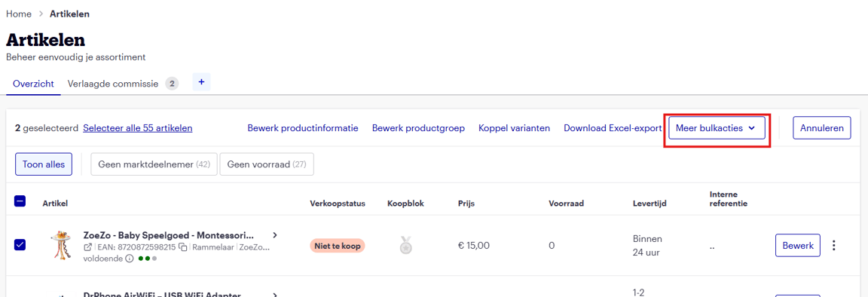Switch to Verlaagde commissie tab
Viewport: 868px width, 297px height.
(114, 84)
